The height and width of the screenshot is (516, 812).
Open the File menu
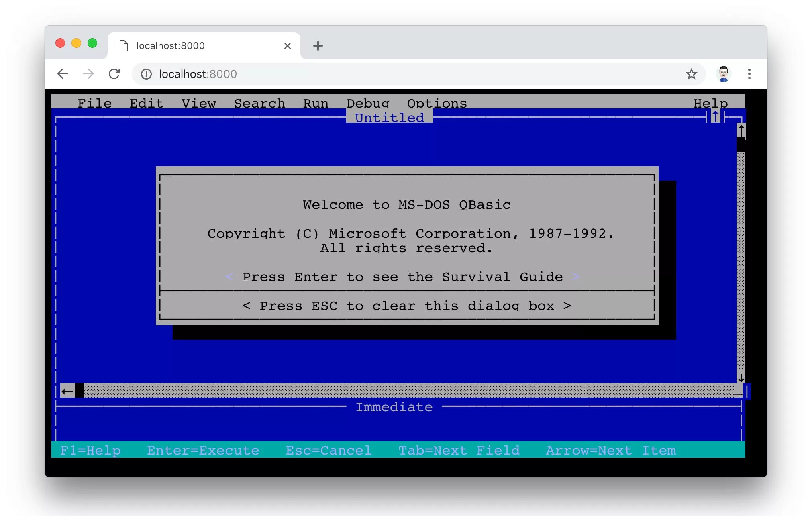click(94, 103)
